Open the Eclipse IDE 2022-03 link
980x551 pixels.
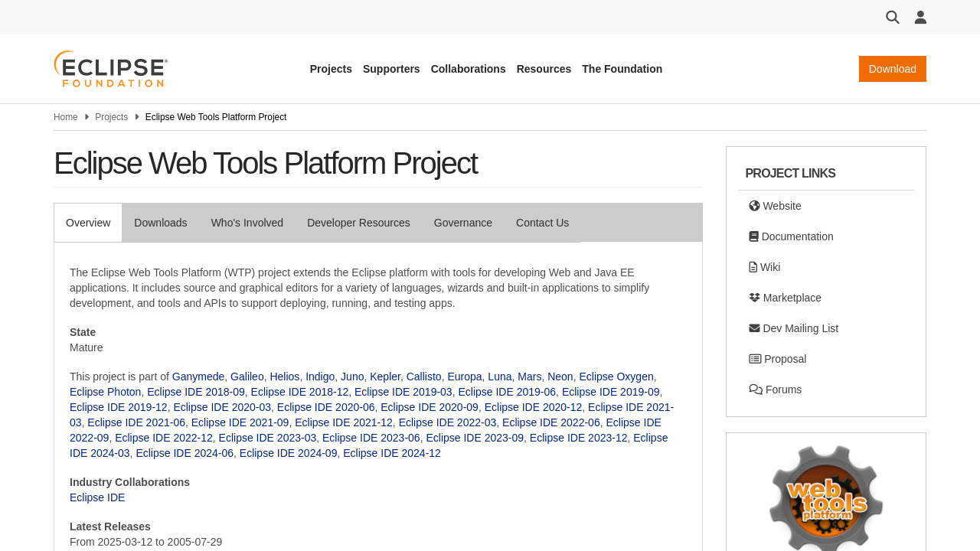pyautogui.click(x=448, y=422)
